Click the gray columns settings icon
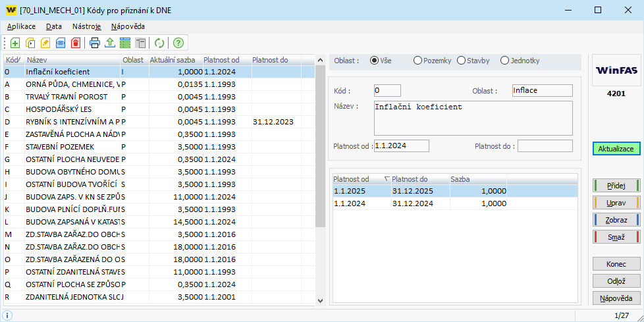Image resolution: width=644 pixels, height=322 pixels. click(140, 43)
